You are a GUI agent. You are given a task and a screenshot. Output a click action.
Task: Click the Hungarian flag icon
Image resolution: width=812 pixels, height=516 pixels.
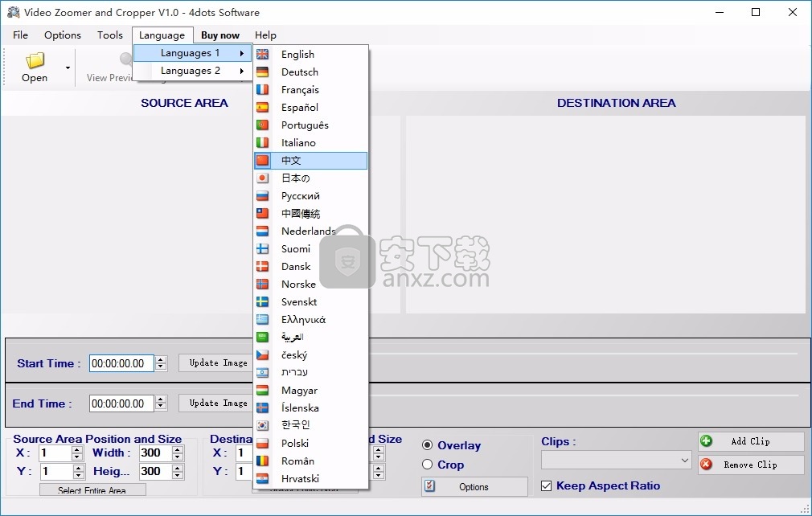pos(263,390)
